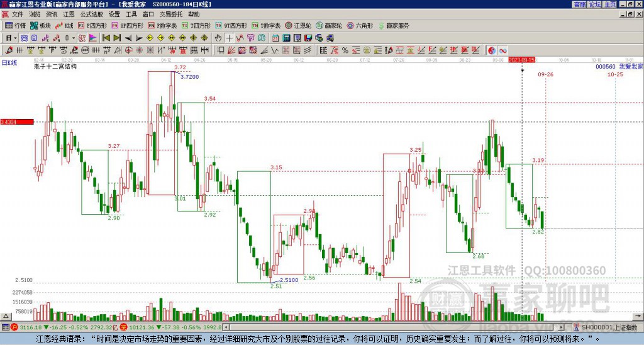Open the 设置 menu

tap(114, 14)
